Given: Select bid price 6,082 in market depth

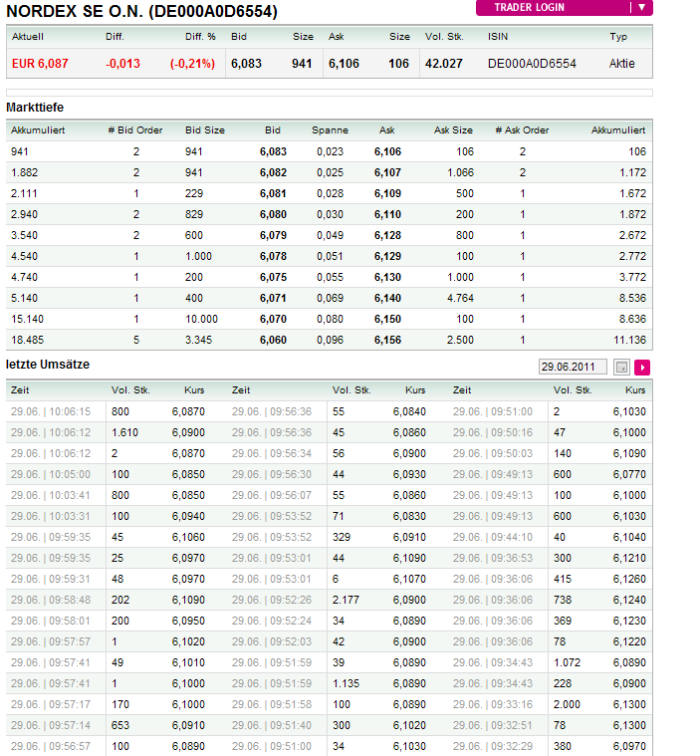Looking at the screenshot, I should pyautogui.click(x=273, y=172).
